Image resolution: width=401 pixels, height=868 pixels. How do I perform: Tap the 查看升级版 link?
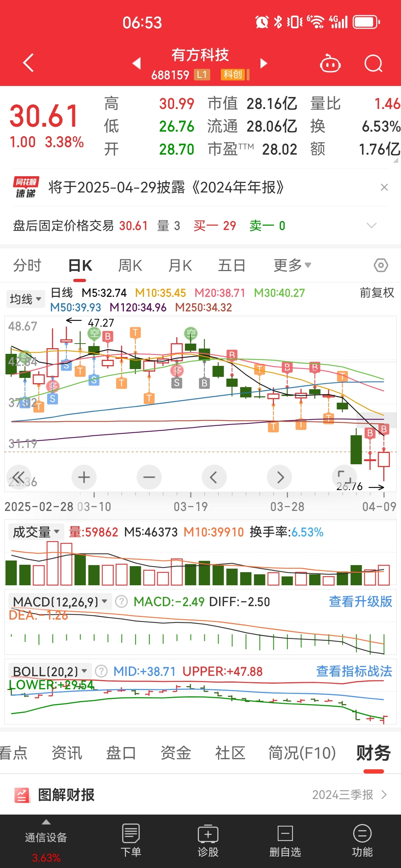360,602
